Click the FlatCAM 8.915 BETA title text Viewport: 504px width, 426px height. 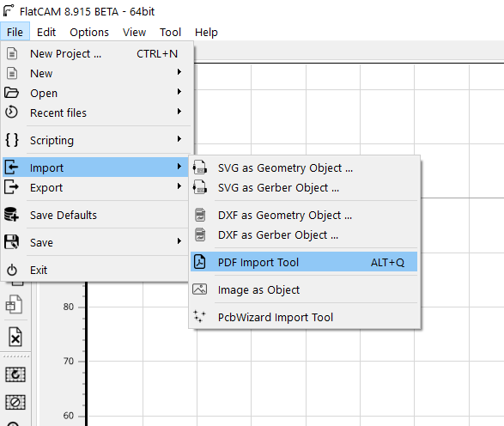click(87, 11)
